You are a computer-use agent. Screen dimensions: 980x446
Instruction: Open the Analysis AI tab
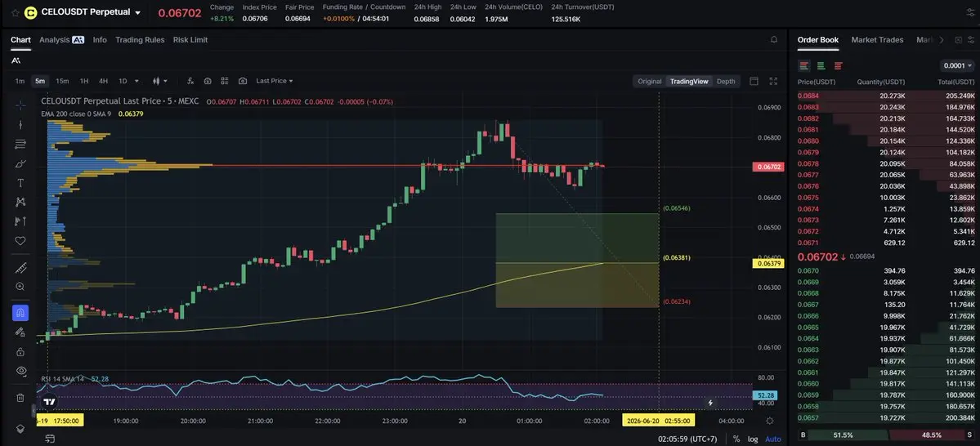[x=61, y=40]
